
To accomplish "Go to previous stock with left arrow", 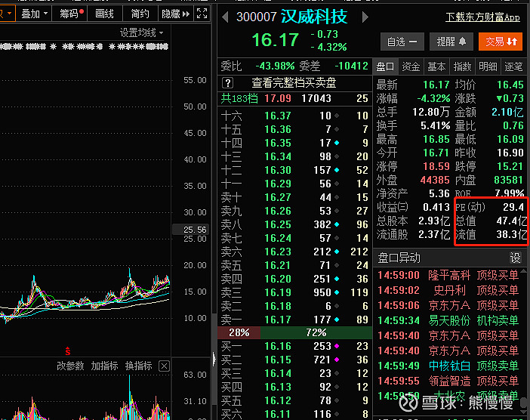I will (225, 17).
